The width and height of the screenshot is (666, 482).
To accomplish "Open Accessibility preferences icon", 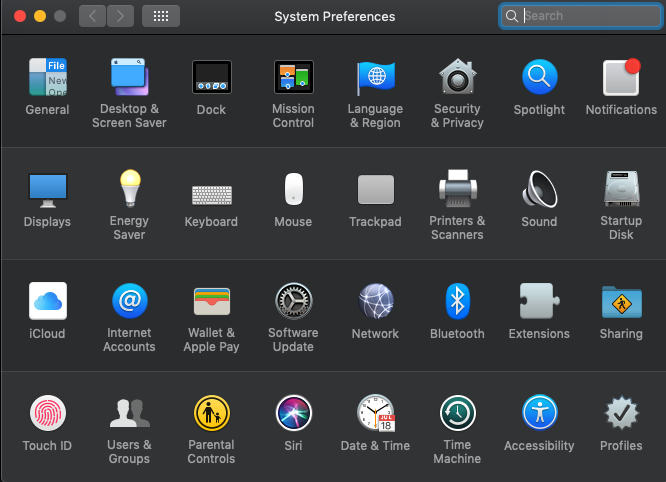I will coord(539,412).
